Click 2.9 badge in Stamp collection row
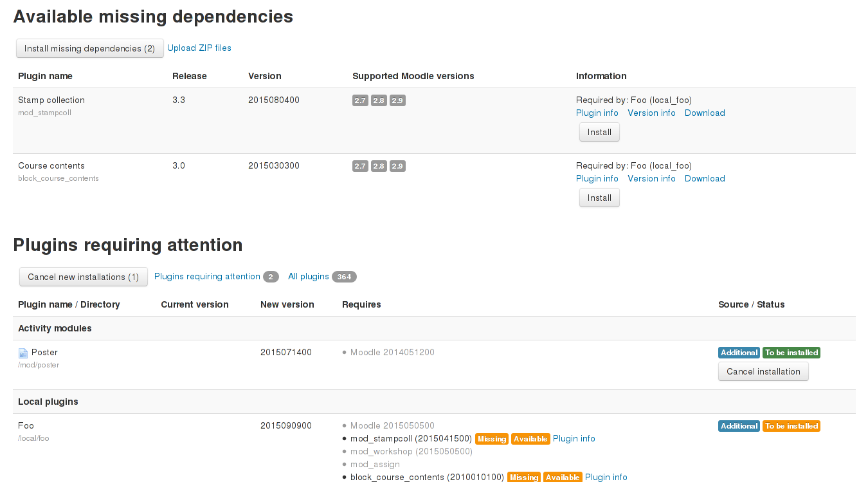The height and width of the screenshot is (482, 868). tap(397, 100)
